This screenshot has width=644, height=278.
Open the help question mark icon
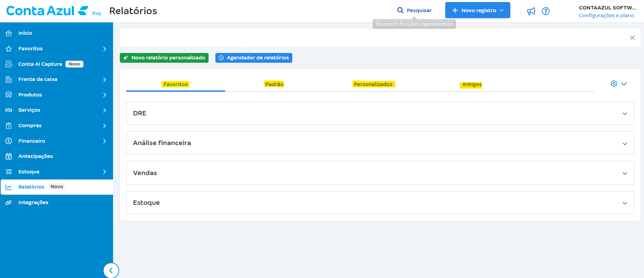point(545,11)
